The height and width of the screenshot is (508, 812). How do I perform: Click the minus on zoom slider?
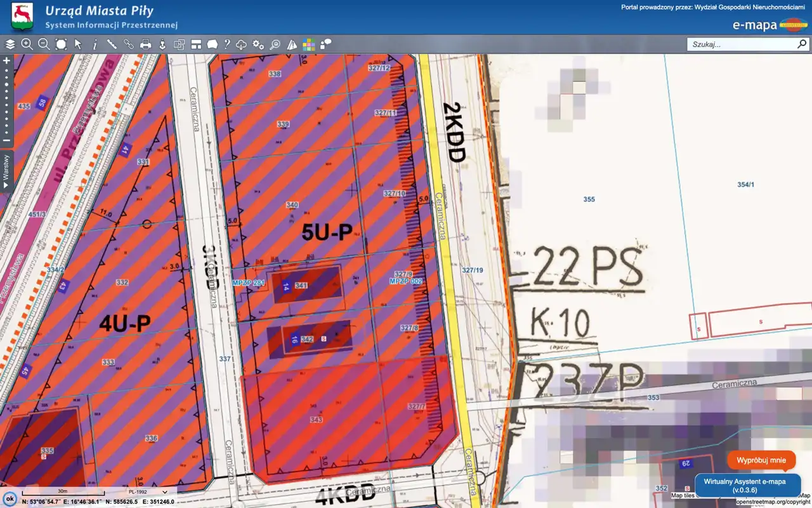7,140
